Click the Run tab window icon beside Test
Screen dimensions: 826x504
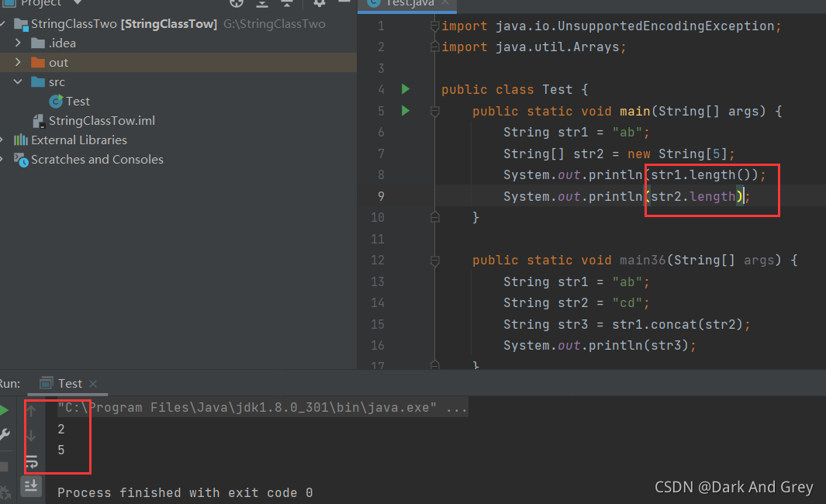click(47, 383)
